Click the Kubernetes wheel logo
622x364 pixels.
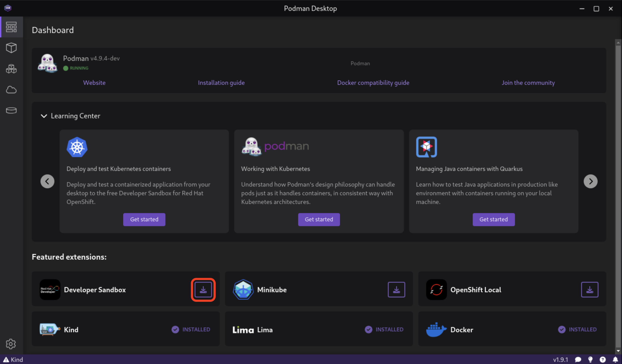[x=77, y=147]
